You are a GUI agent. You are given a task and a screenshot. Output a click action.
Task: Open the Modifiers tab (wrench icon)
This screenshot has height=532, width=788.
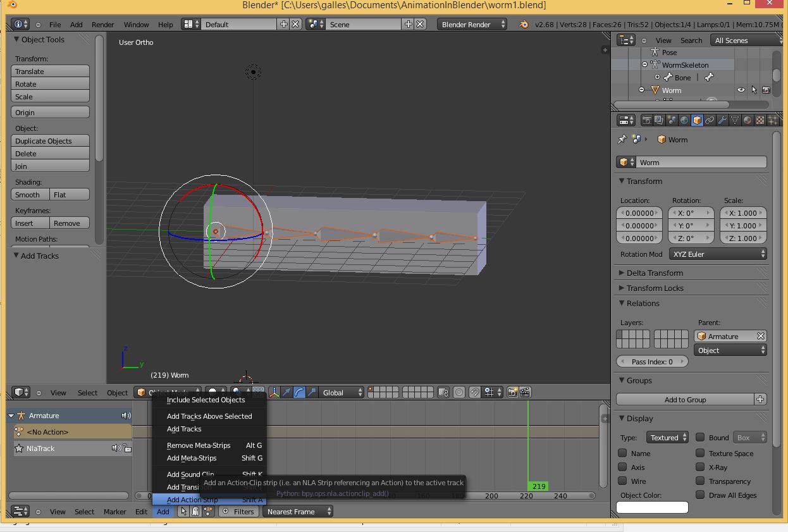[722, 120]
